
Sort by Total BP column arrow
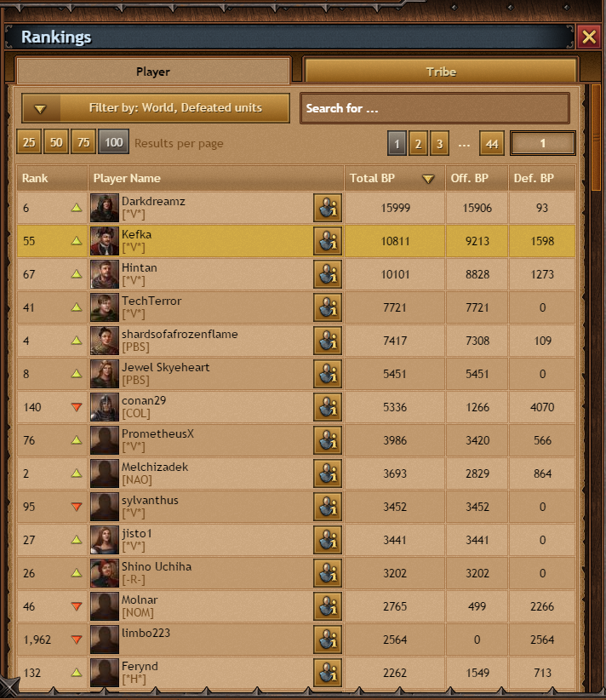428,179
